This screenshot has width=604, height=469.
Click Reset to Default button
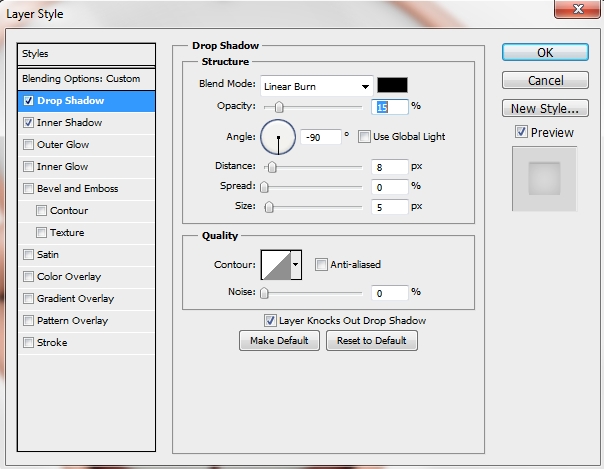(x=372, y=340)
